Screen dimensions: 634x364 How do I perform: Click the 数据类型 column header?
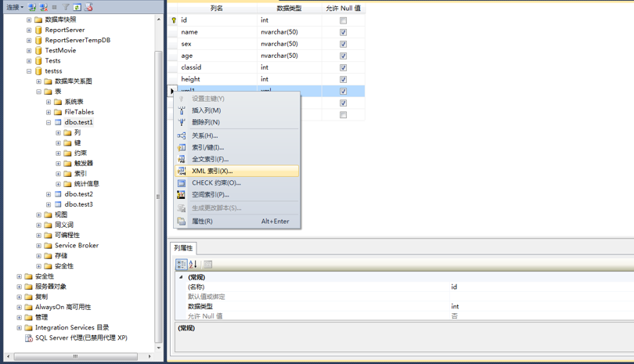click(x=289, y=8)
